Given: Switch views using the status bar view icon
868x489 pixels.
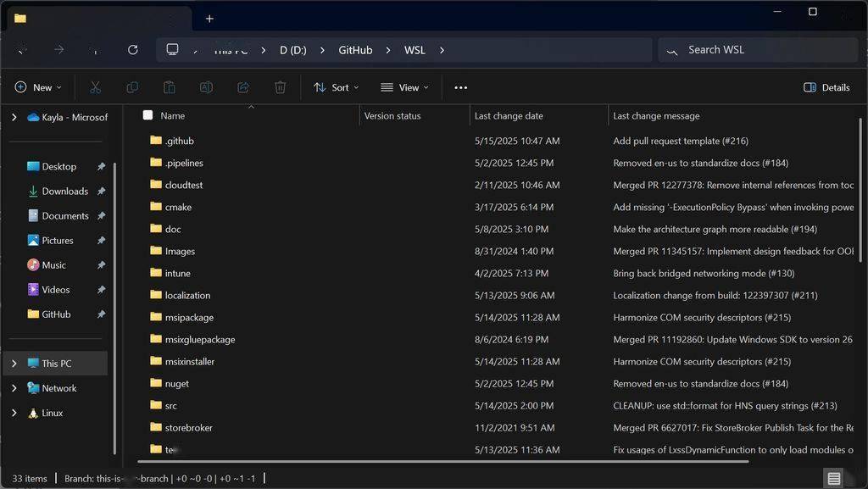Looking at the screenshot, I should 833,478.
